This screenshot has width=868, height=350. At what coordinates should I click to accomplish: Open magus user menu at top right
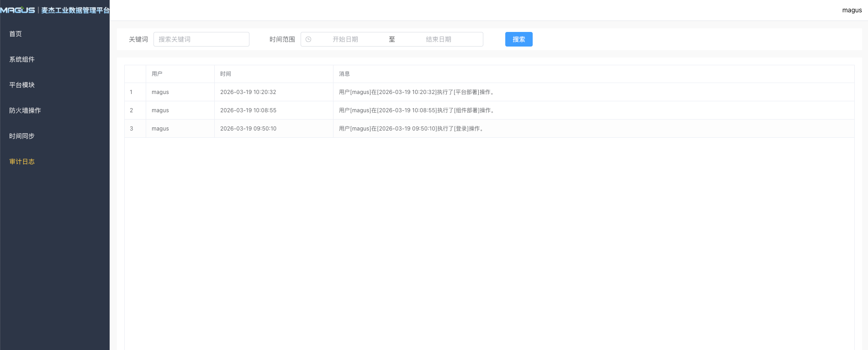point(852,10)
